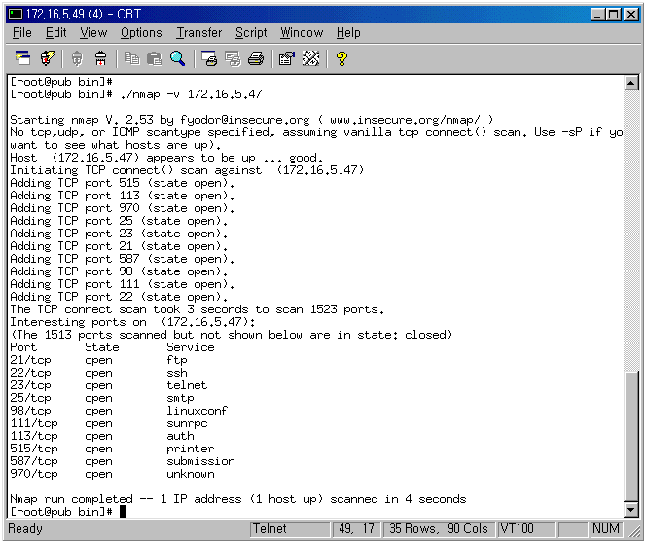
Task: Open the Help menu
Action: (349, 33)
